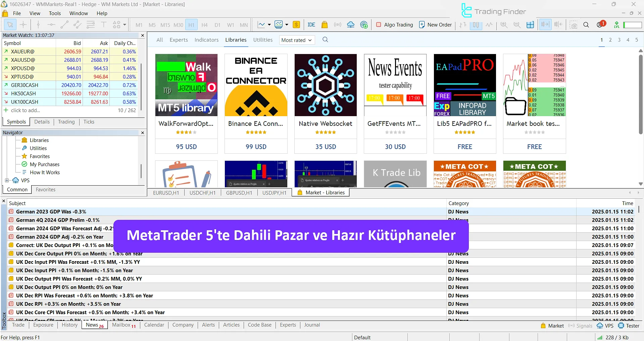
Task: Open the Strategy Tester from the status bar
Action: click(632, 326)
